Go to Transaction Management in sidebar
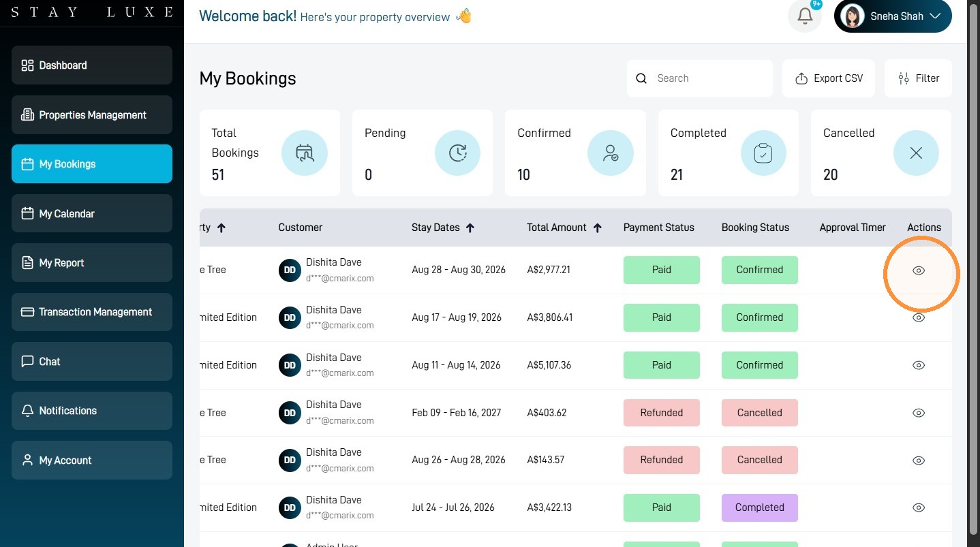Screen dimensions: 980x547 pos(92,312)
